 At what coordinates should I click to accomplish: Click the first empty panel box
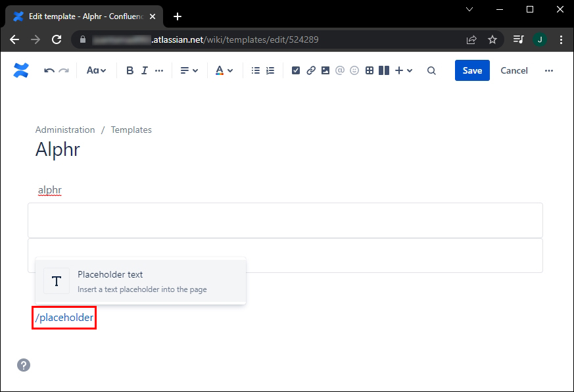click(285, 220)
